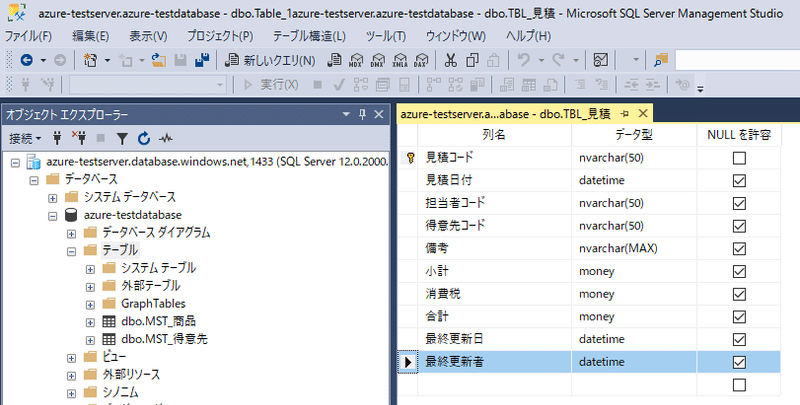800x405 pixels.
Task: Click the MDX query icon
Action: tap(356, 60)
